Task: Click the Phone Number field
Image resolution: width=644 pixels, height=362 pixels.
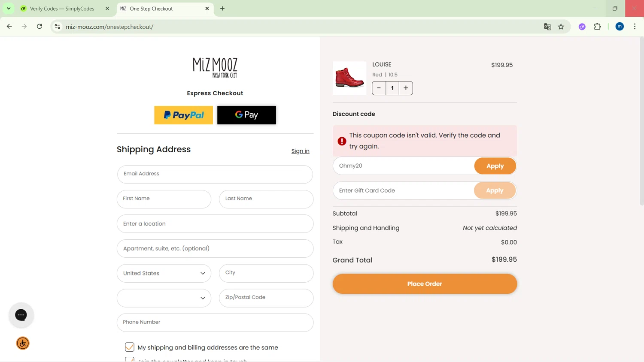Action: point(215,323)
